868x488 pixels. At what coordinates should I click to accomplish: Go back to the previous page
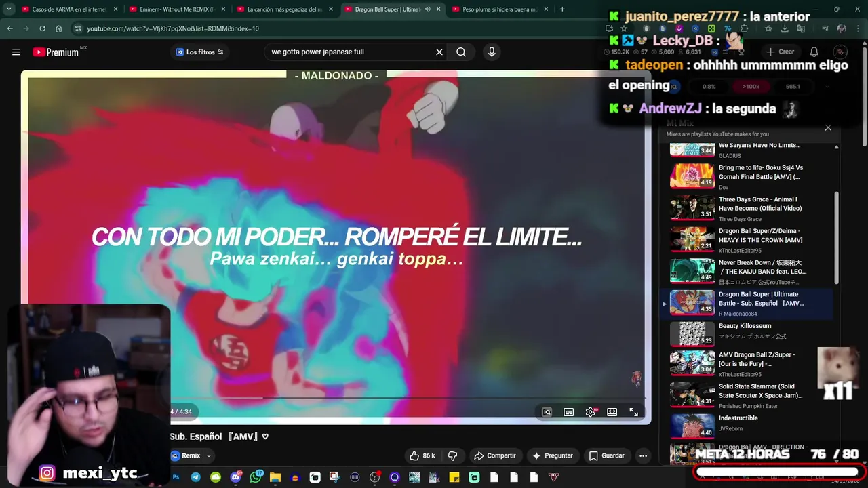[9, 28]
